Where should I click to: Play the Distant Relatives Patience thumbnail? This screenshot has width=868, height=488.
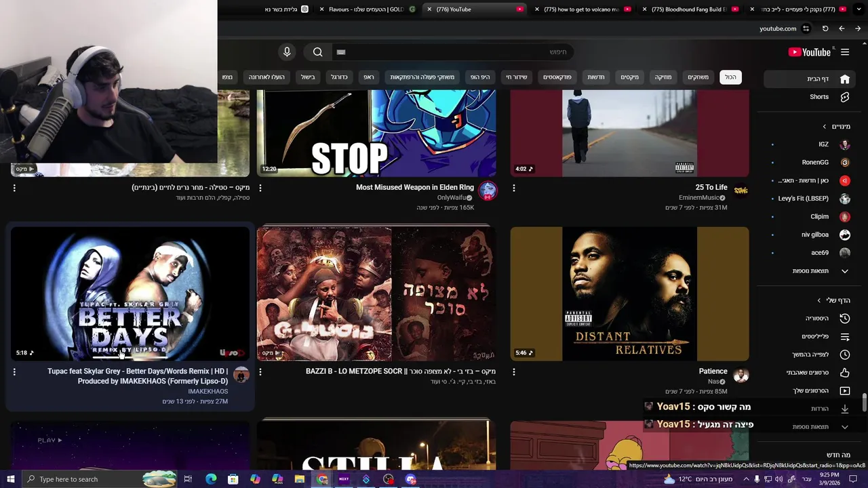pos(629,293)
